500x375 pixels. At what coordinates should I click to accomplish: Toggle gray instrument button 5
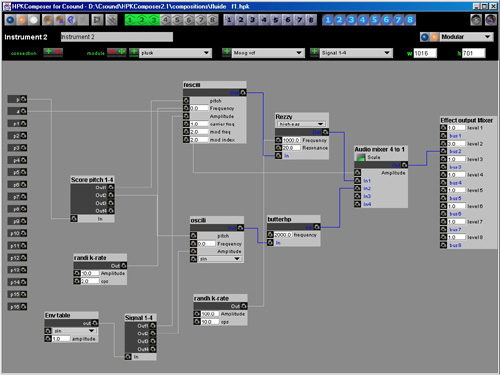pos(177,20)
